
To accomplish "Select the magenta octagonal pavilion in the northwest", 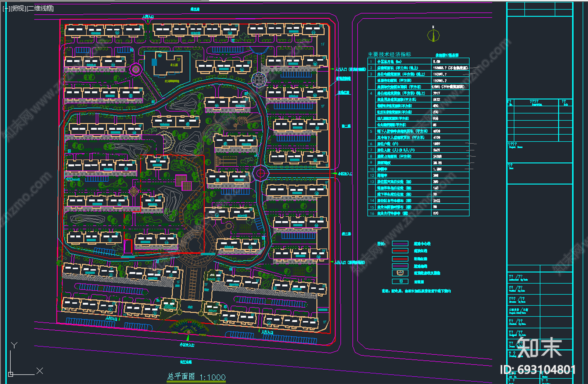I will click(x=136, y=69).
